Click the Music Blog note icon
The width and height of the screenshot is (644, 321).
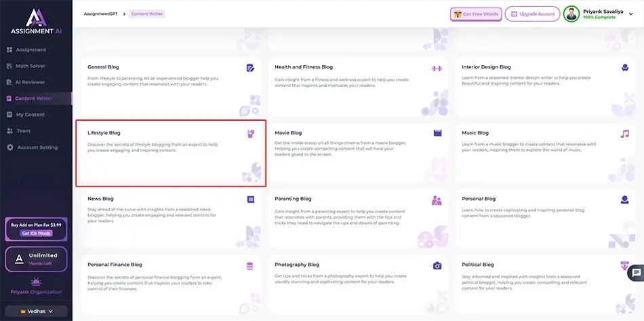624,134
